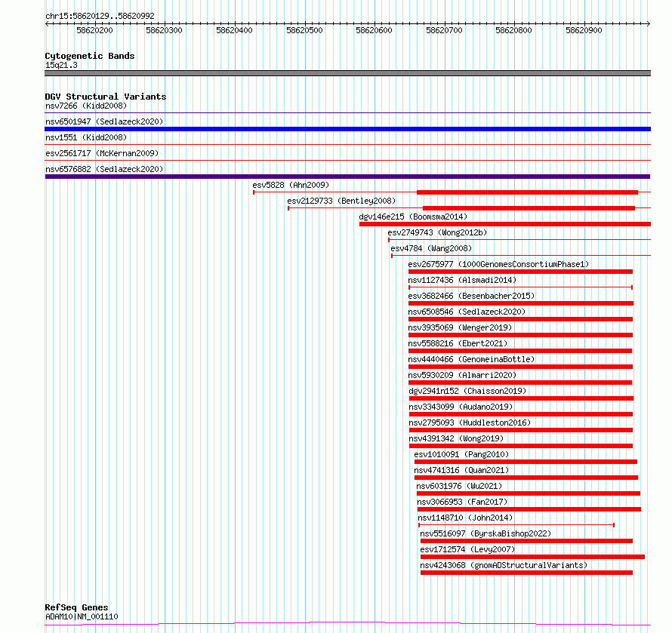The image size is (672, 633).
Task: Click the thick red bar of esv5828
Action: [528, 192]
